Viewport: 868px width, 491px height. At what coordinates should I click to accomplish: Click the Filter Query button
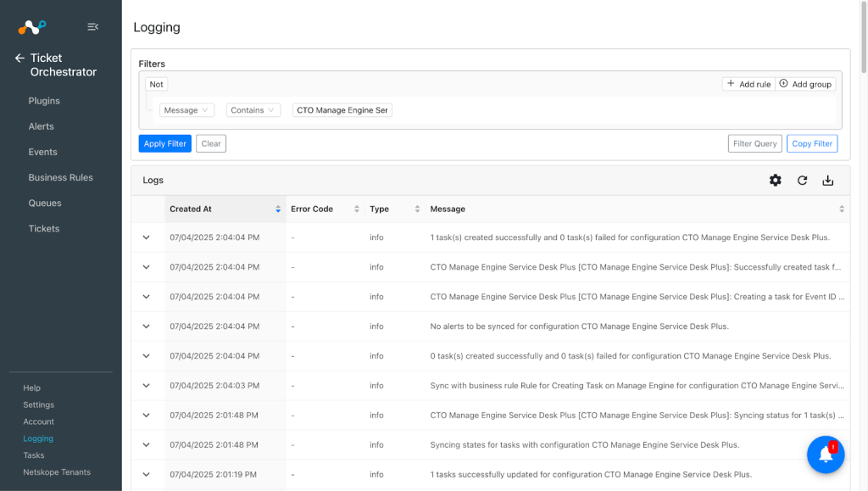point(755,143)
